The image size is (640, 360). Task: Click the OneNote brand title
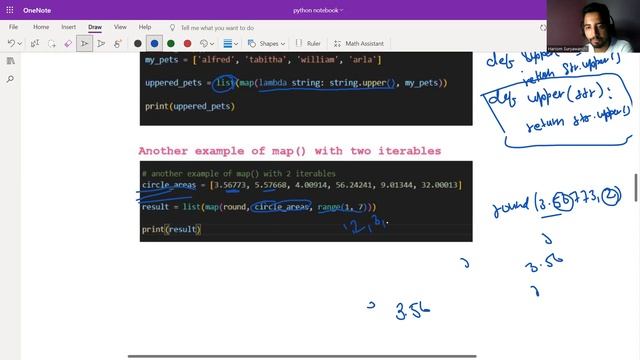tap(37, 11)
